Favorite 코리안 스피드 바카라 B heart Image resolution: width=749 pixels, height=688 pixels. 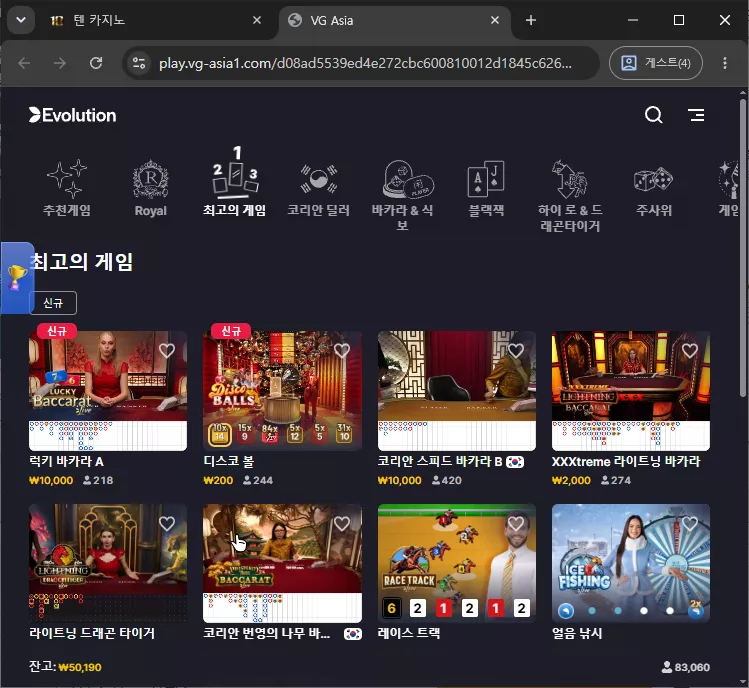coord(516,351)
